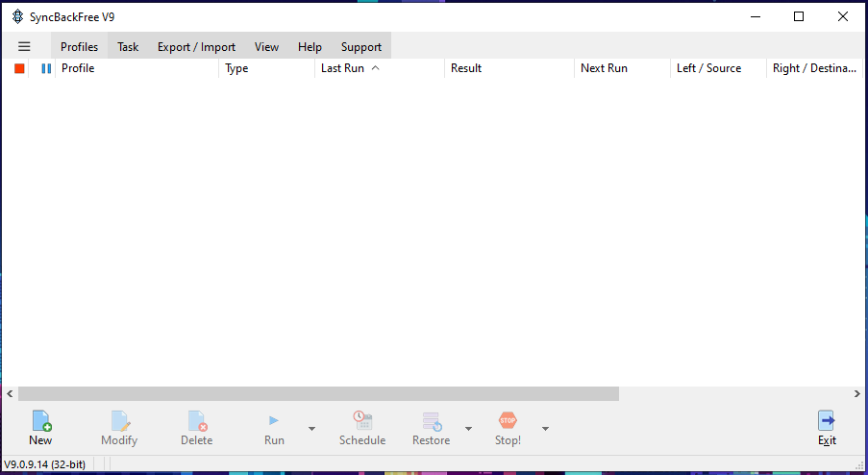Sort by the Type column header
Viewport: 868px width, 475px height.
point(267,68)
